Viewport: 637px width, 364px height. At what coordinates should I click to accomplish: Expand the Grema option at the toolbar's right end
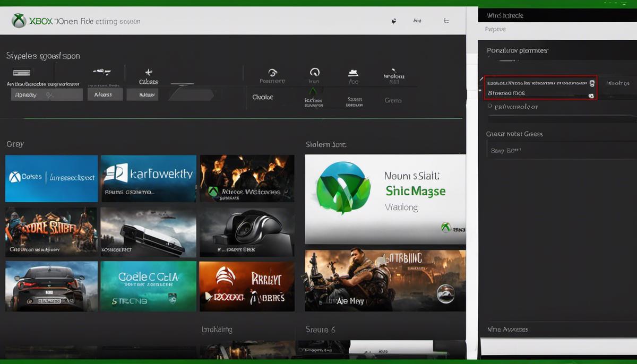click(393, 100)
